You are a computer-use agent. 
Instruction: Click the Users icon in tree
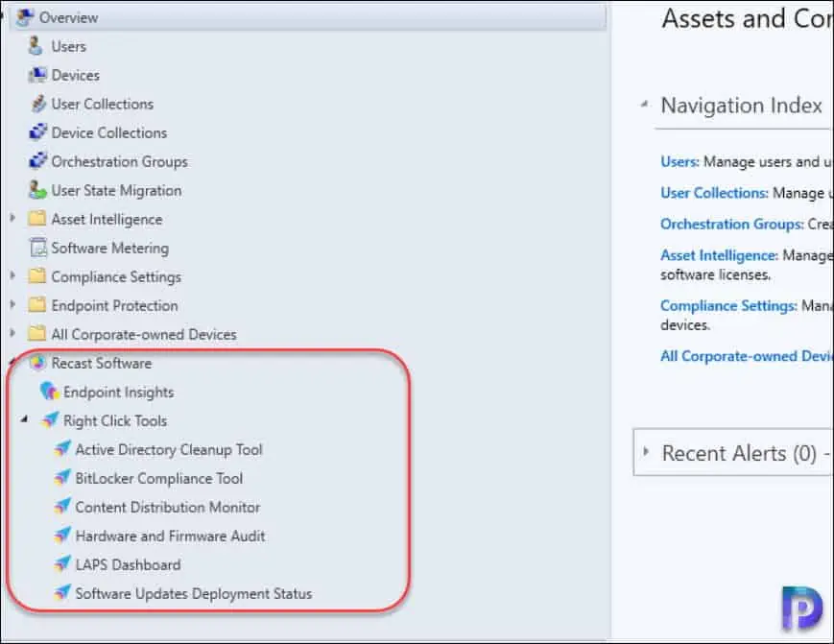point(36,46)
